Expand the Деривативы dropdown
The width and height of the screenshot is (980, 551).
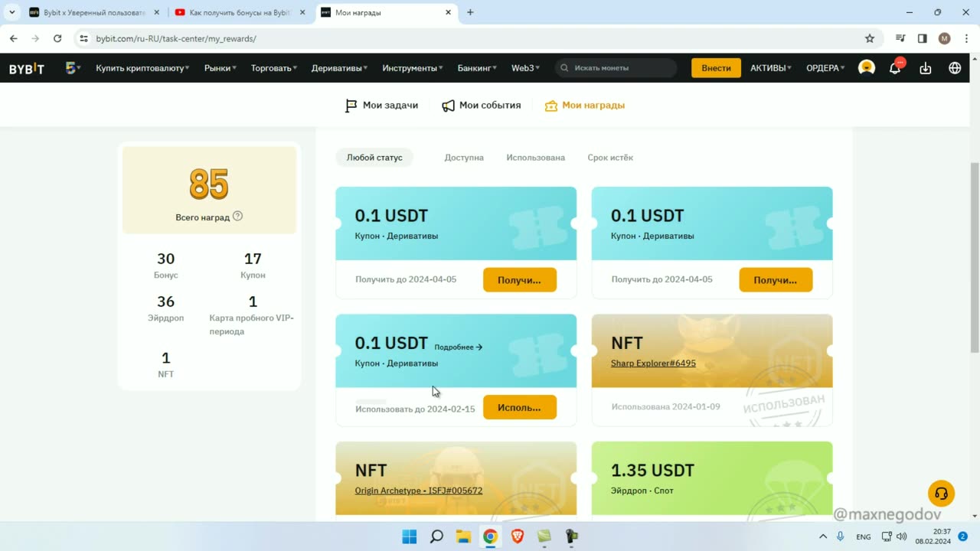coord(340,68)
